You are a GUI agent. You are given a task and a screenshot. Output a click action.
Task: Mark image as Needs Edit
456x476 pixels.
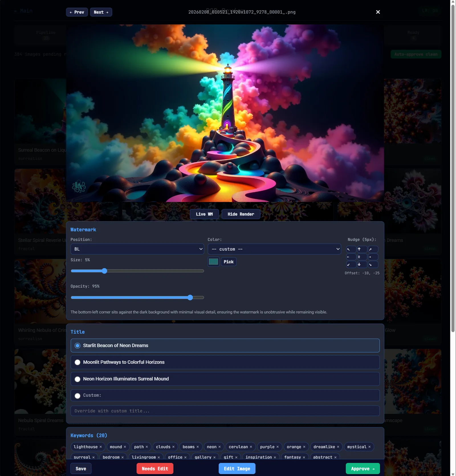click(x=155, y=469)
